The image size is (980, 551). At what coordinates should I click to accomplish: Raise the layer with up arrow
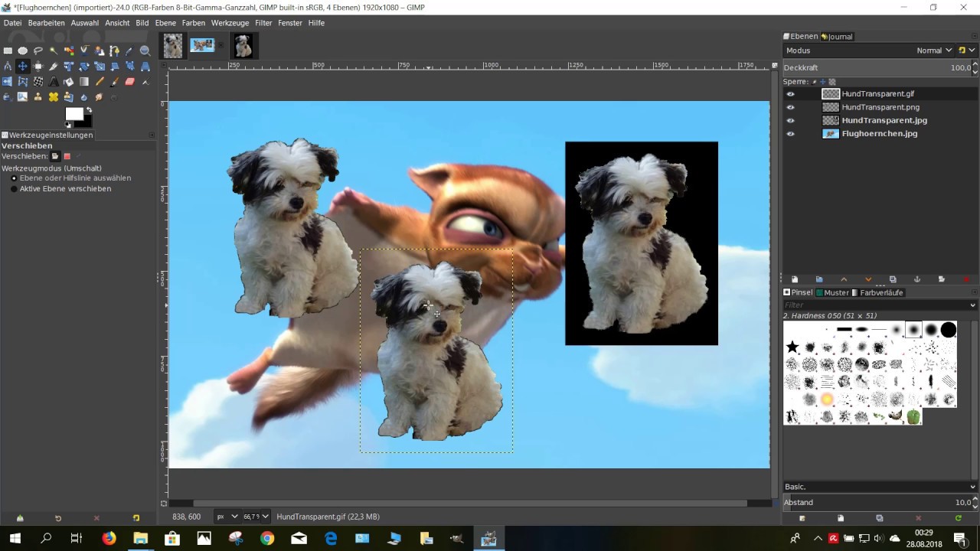(844, 279)
